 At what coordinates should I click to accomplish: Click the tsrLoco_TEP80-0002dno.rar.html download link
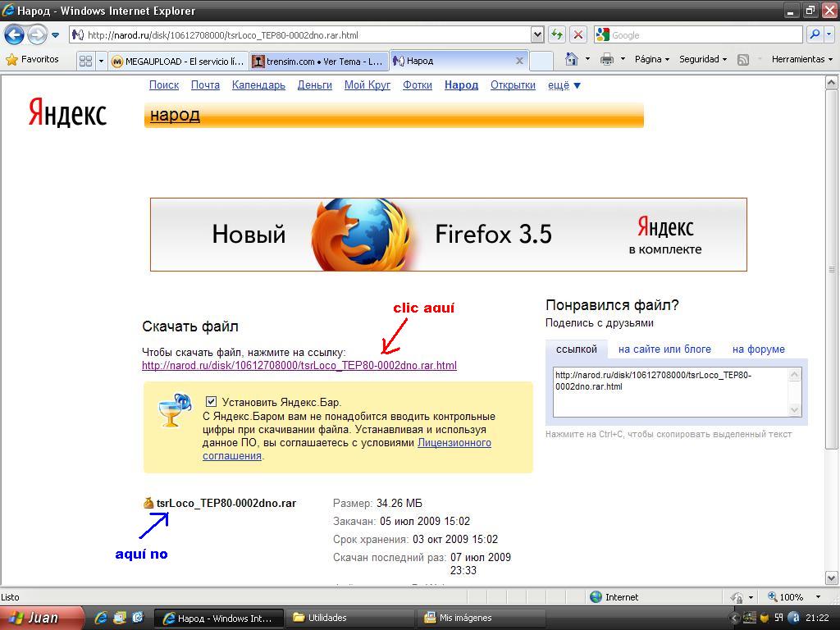(x=299, y=366)
